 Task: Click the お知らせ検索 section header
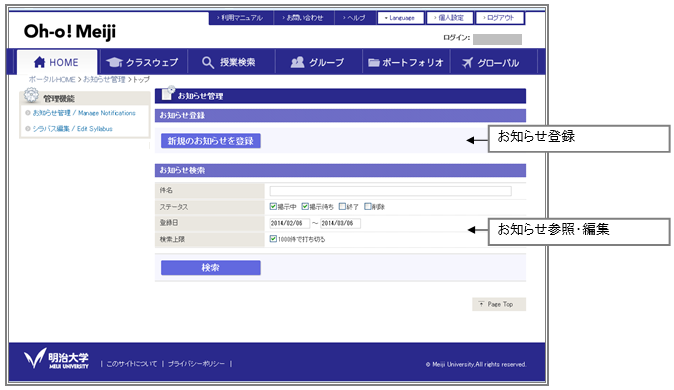[x=340, y=170]
